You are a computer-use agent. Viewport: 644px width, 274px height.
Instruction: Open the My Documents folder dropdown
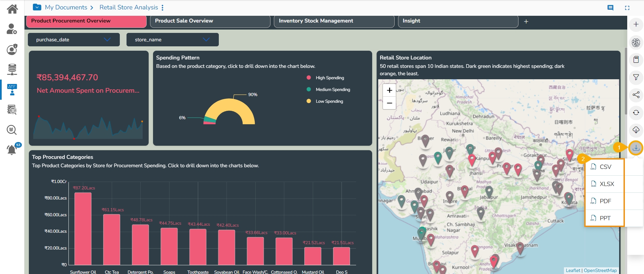coord(37,7)
